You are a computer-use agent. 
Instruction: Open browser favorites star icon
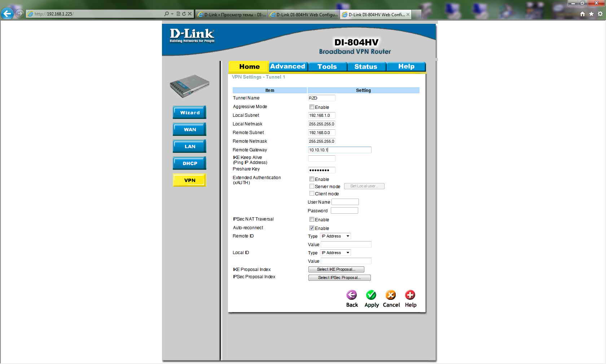pos(591,14)
